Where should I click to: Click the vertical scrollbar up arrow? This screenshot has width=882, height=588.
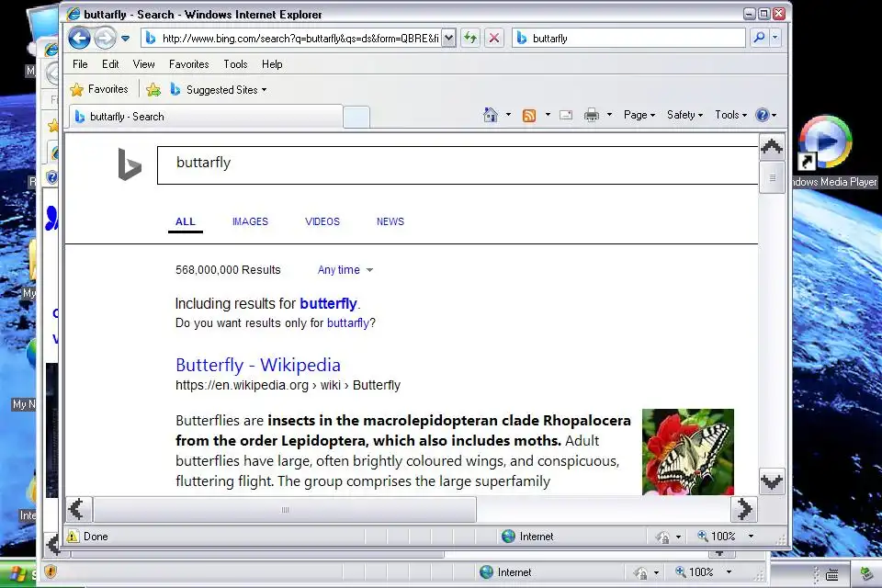(x=772, y=147)
